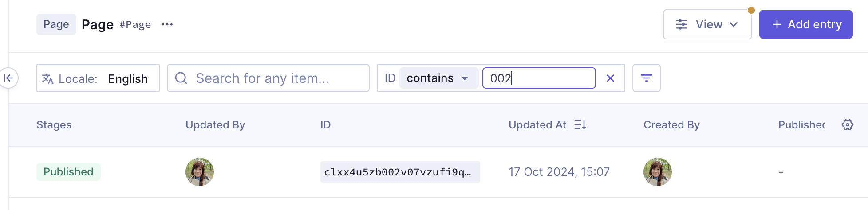This screenshot has width=868, height=210.
Task: Collapse the sidebar with the arrow icon
Action: [x=8, y=78]
